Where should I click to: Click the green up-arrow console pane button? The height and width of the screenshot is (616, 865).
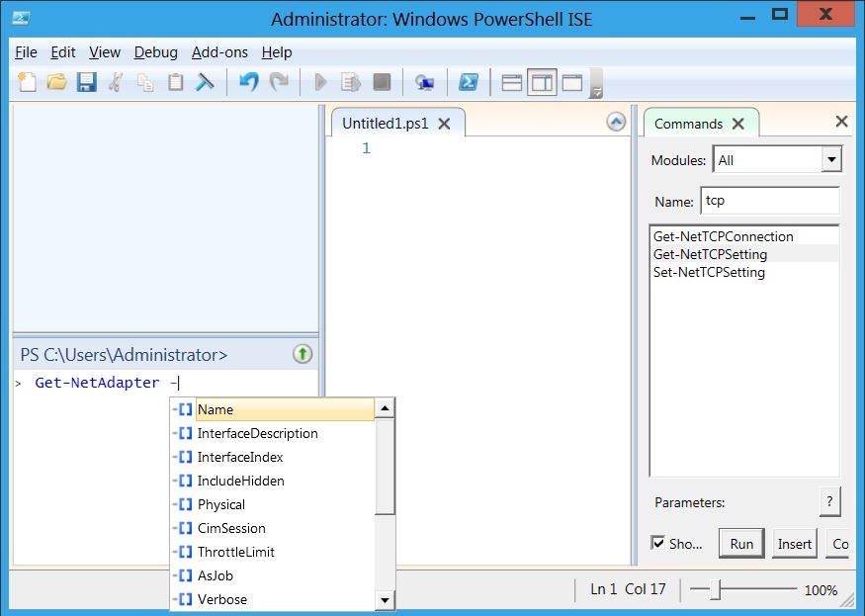click(303, 354)
